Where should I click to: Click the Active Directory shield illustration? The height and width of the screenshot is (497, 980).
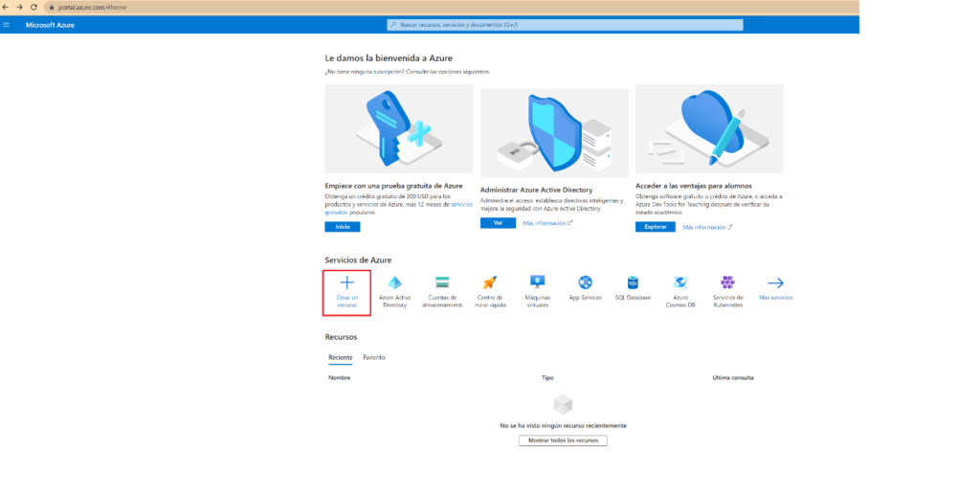coord(554,132)
